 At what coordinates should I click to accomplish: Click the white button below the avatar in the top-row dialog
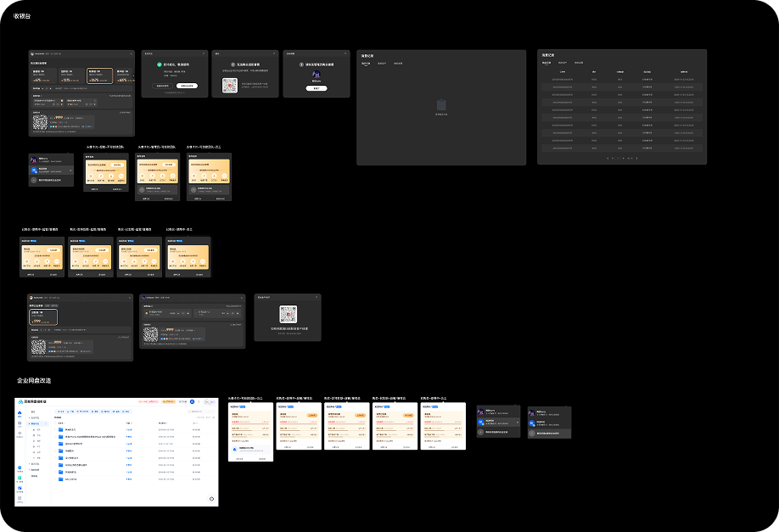[317, 88]
